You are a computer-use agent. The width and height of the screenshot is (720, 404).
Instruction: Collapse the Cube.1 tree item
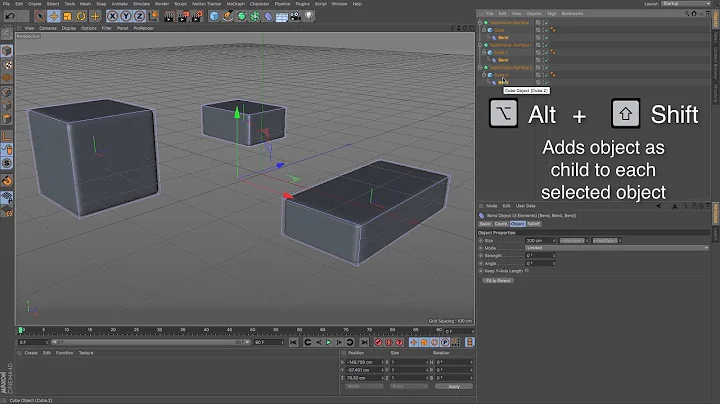[x=484, y=52]
